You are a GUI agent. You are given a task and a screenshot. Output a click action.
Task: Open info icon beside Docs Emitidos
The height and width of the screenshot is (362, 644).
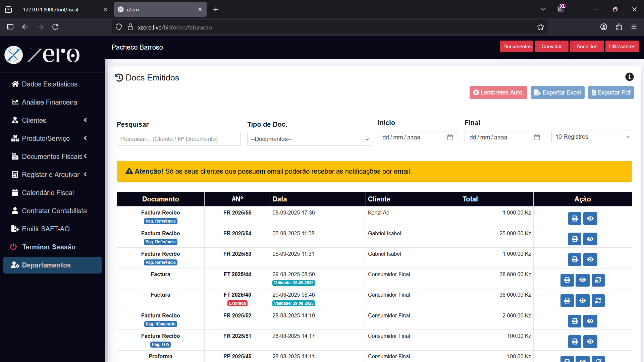pyautogui.click(x=629, y=77)
